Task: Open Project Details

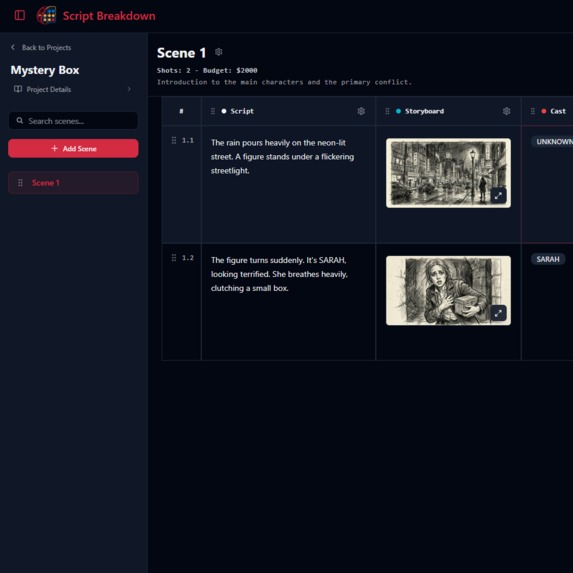Action: [x=72, y=90]
